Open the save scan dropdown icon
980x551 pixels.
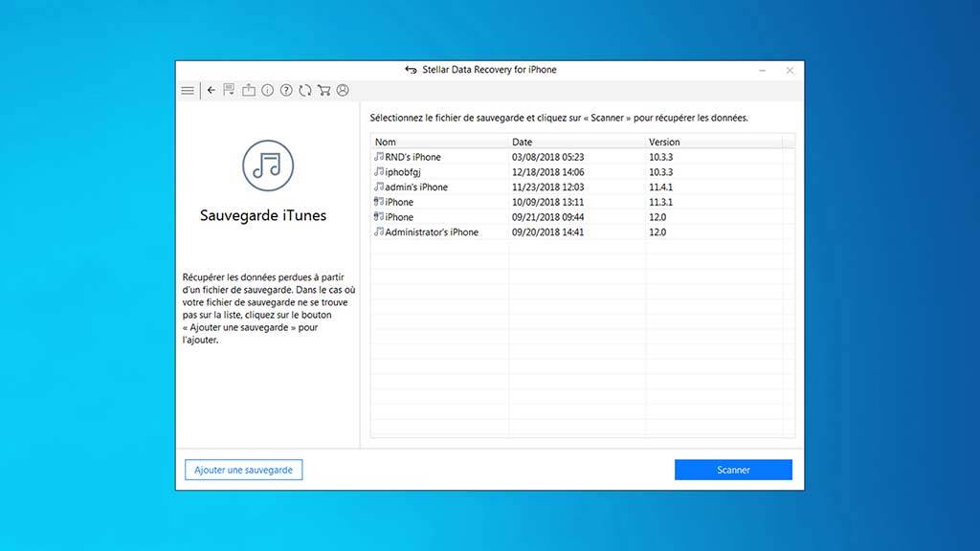coord(230,91)
